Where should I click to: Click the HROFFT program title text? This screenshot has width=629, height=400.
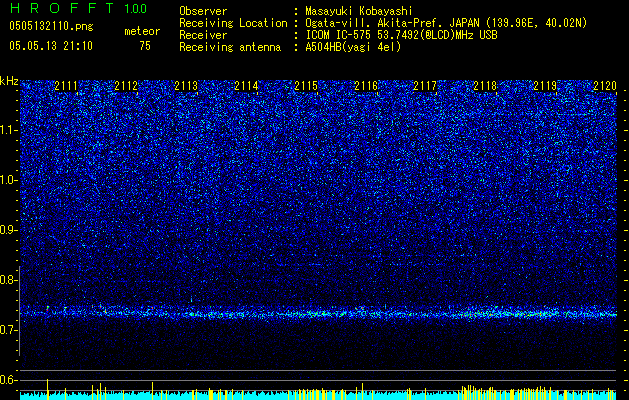62,8
